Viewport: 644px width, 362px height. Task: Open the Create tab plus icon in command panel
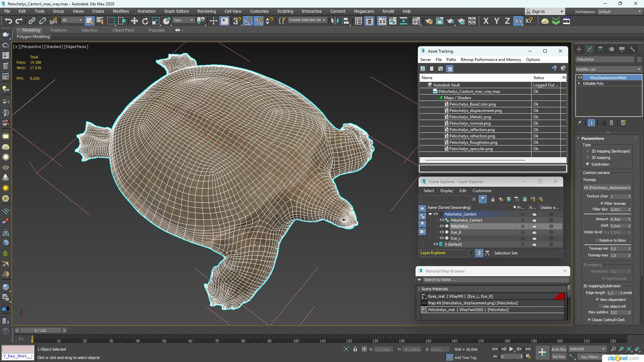(x=579, y=49)
